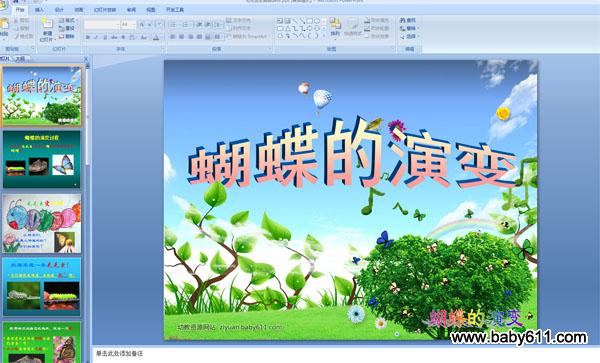The image size is (600, 363).
Task: Click the Select (选择) button in Editing
Action: pos(409,36)
